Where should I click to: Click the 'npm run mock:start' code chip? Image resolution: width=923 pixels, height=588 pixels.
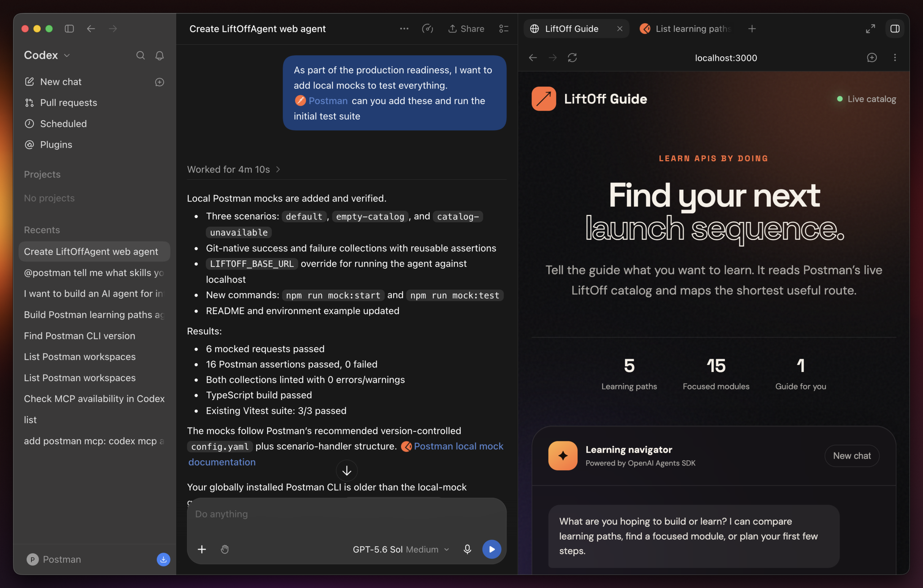coord(333,295)
